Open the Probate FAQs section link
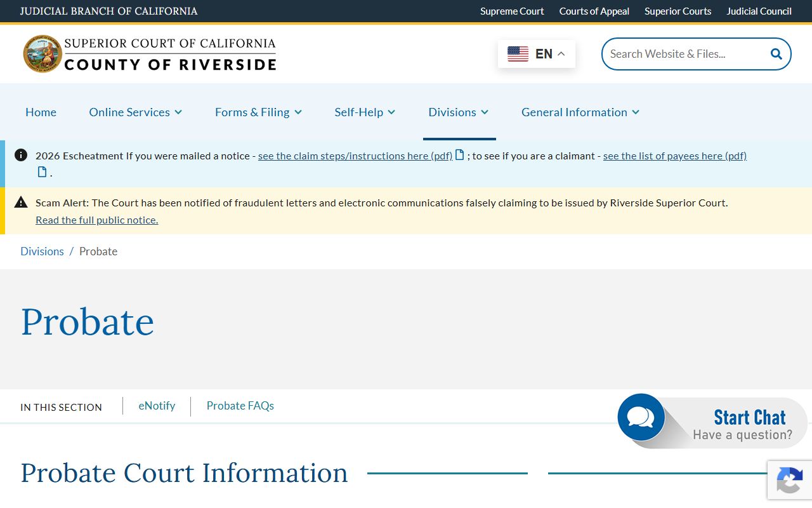This screenshot has width=812, height=508. coord(240,406)
